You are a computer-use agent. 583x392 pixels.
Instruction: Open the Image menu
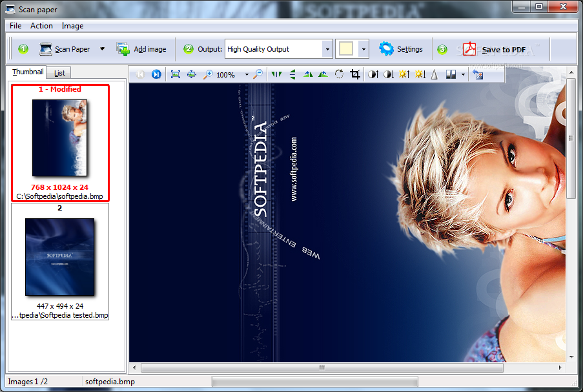(72, 26)
